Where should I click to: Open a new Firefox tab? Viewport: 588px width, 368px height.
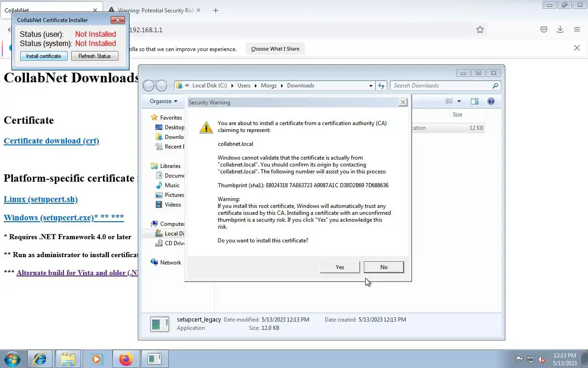pos(216,10)
